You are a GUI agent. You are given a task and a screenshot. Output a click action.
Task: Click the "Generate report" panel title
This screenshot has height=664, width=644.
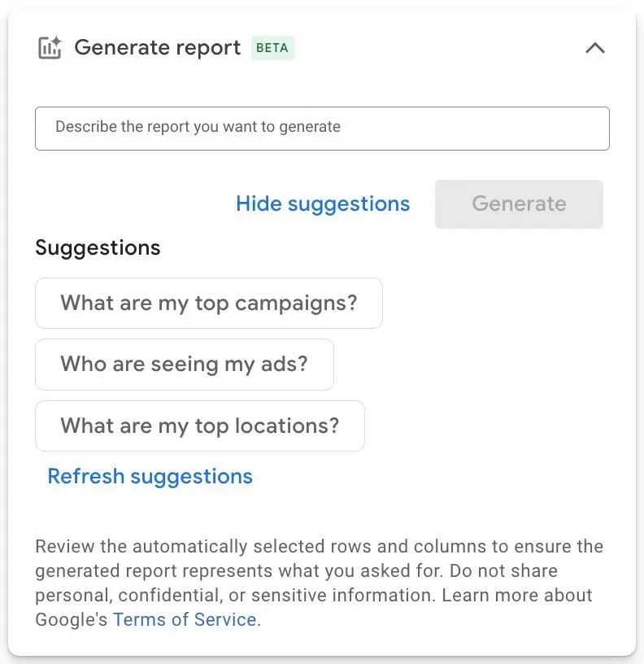[158, 48]
